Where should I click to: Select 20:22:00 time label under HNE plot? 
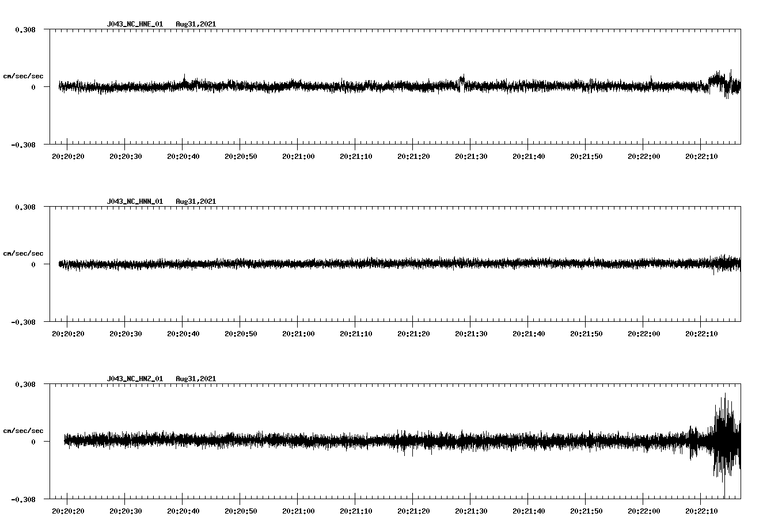click(644, 156)
